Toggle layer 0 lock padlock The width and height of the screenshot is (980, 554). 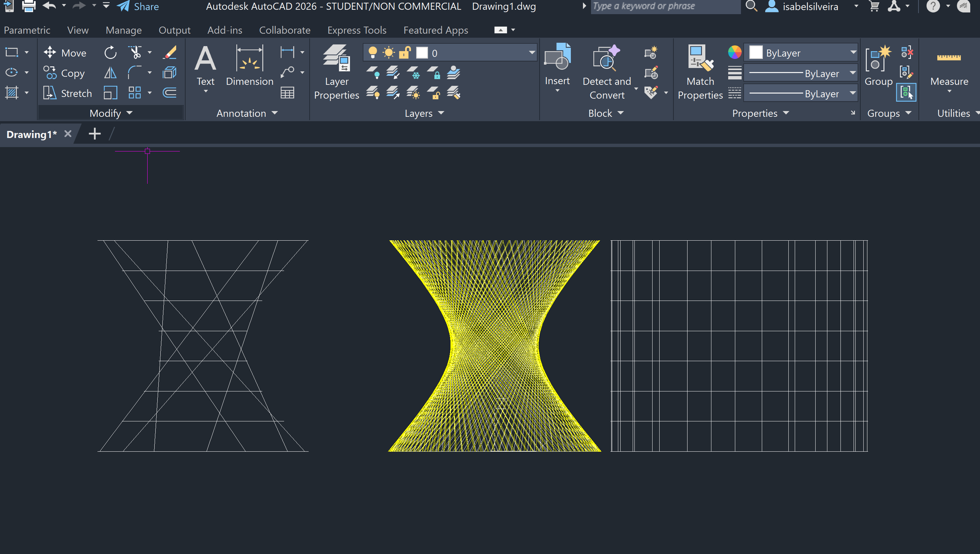pos(404,53)
